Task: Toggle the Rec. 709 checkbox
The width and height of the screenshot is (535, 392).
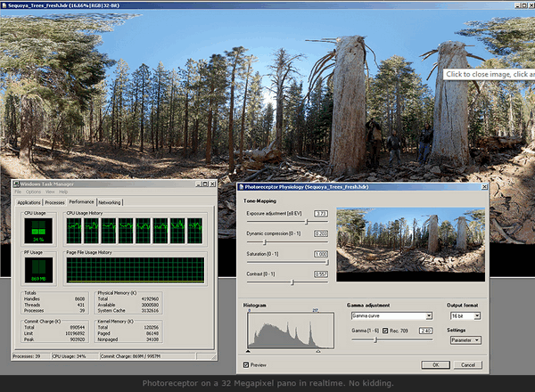Action: pyautogui.click(x=385, y=331)
